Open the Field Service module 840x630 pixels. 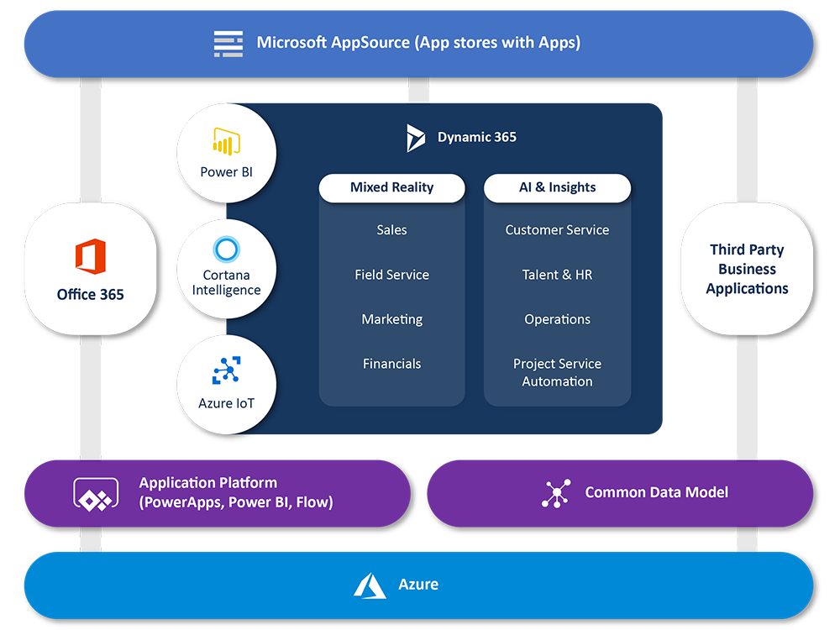click(x=391, y=275)
